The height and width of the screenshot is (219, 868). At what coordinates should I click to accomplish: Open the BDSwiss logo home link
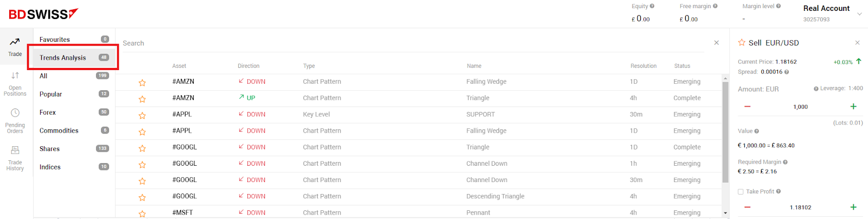pyautogui.click(x=43, y=14)
